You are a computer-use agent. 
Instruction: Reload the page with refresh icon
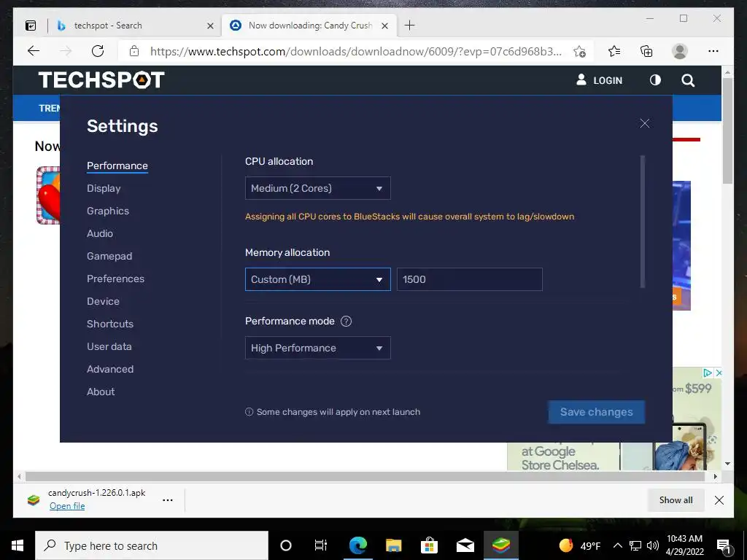(x=98, y=51)
